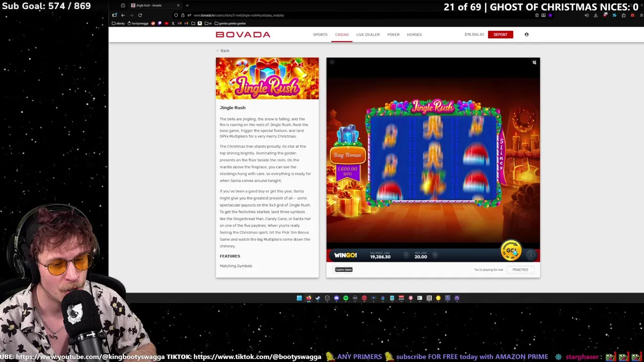The image size is (644, 362).
Task: Open the CASINO tab
Action: pos(342,35)
